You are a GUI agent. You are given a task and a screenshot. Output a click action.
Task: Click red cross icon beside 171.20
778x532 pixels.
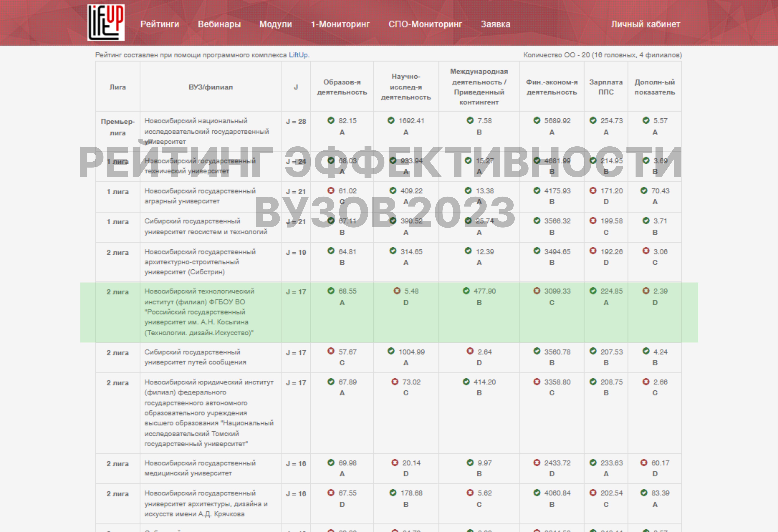click(593, 191)
